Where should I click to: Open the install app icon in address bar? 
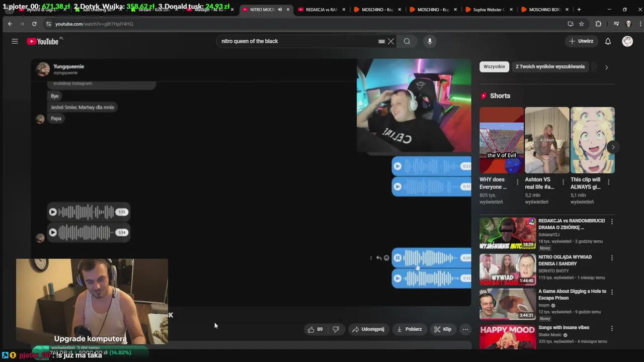click(570, 24)
